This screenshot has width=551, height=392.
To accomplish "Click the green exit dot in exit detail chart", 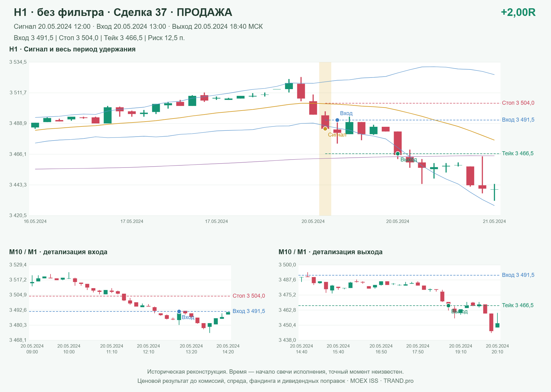I will pos(448,306).
